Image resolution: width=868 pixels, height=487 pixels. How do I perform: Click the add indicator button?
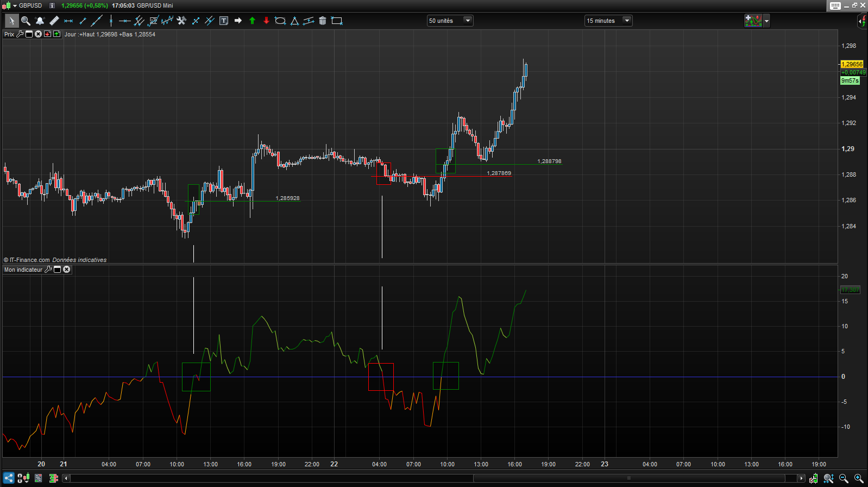click(753, 21)
